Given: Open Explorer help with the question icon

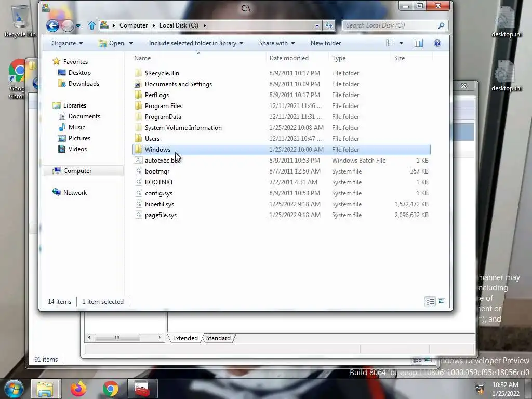Looking at the screenshot, I should (437, 43).
